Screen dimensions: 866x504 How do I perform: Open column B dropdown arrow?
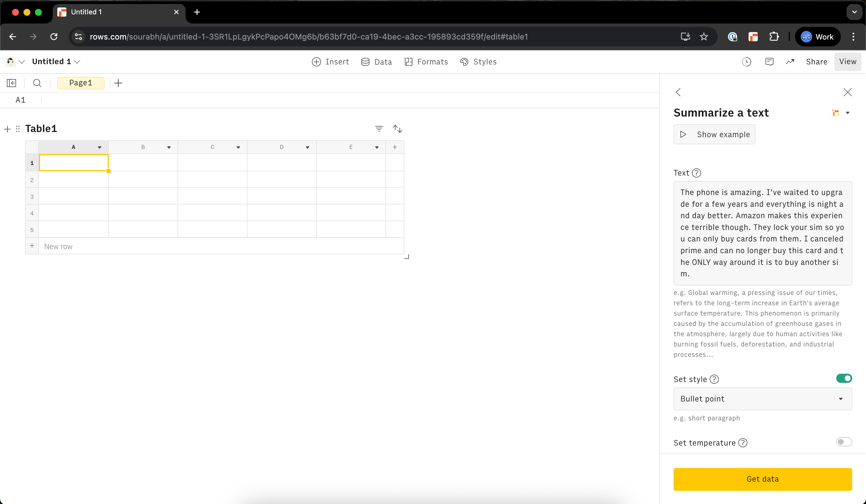coord(169,147)
